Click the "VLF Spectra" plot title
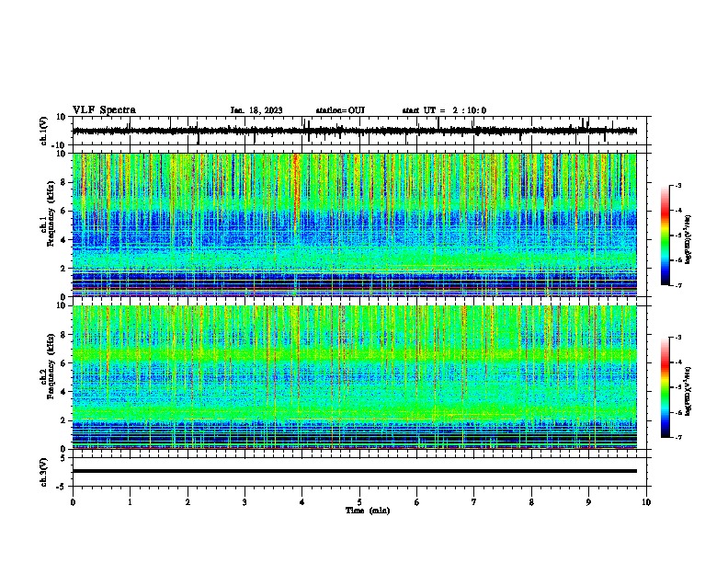 104,110
